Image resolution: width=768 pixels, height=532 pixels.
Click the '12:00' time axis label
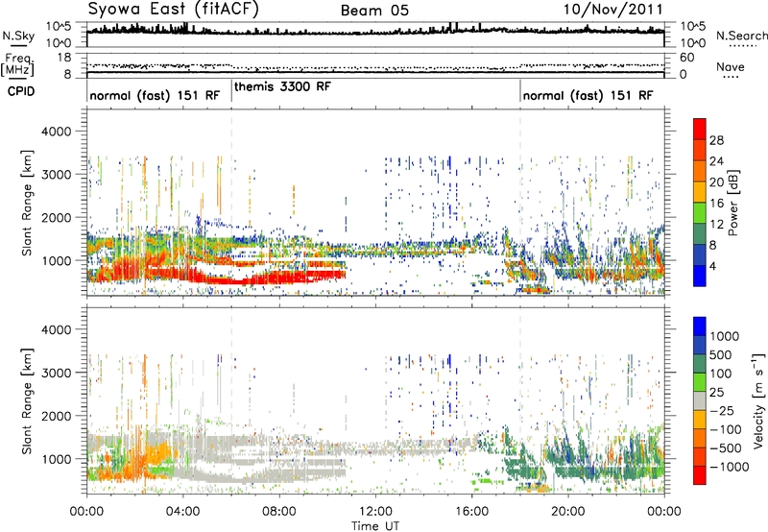click(x=375, y=512)
